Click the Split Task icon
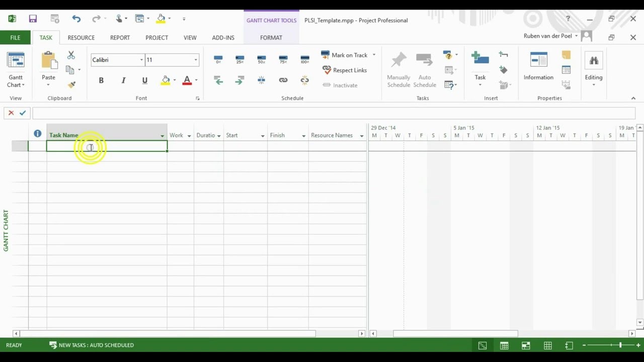Image resolution: width=644 pixels, height=362 pixels. tap(262, 80)
